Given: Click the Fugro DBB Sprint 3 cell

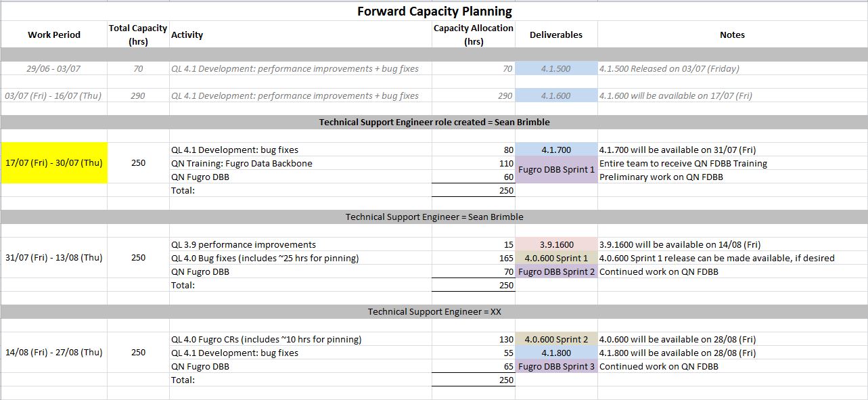Looking at the screenshot, I should 556,366.
